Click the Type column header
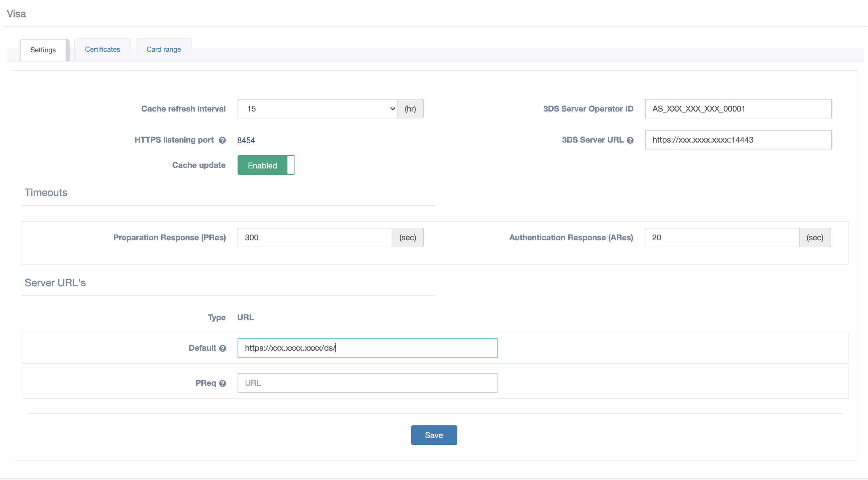Image resolution: width=868 pixels, height=480 pixels. click(217, 317)
